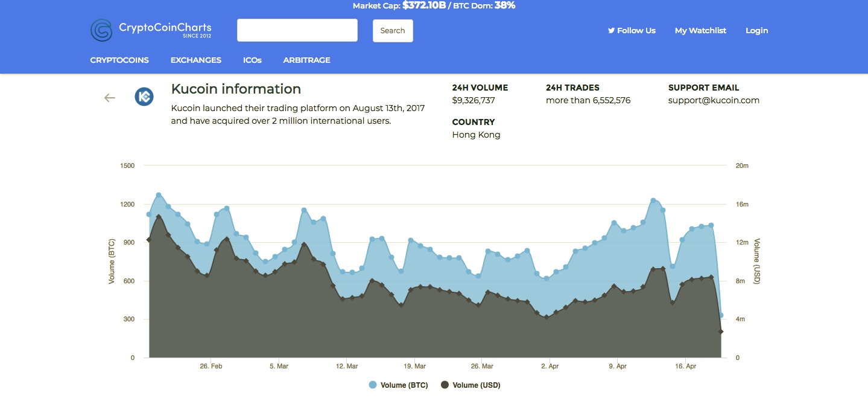Open the CRYPTOCOINS menu
This screenshot has height=398, width=868.
point(119,60)
